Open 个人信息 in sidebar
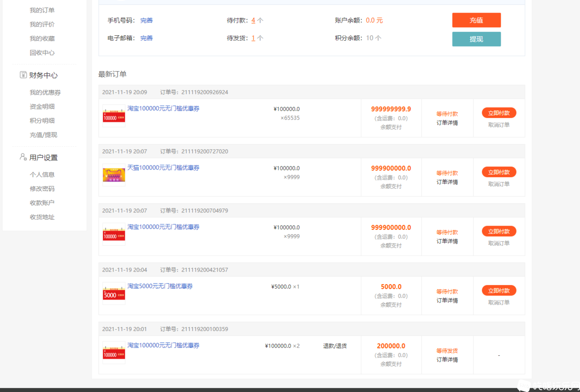The height and width of the screenshot is (392, 580). [42, 175]
